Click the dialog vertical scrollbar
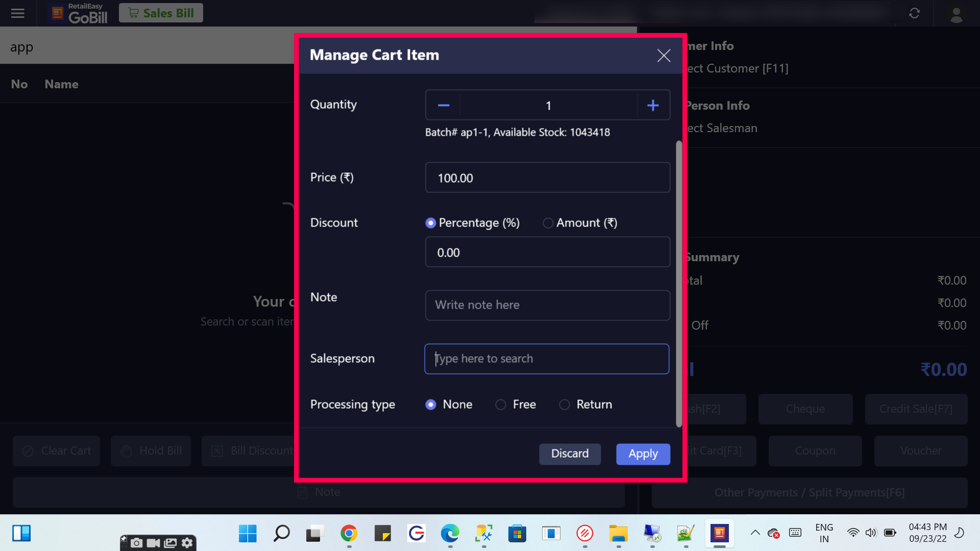 pos(678,284)
